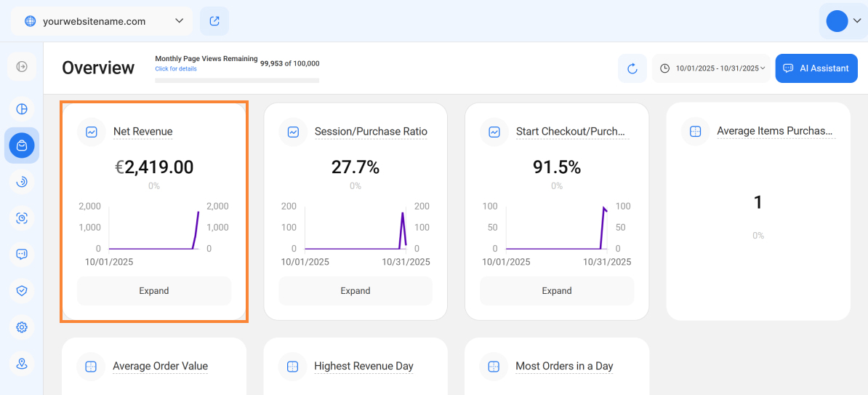This screenshot has width=868, height=395.
Task: Click the map location pin sidebar icon
Action: [22, 364]
